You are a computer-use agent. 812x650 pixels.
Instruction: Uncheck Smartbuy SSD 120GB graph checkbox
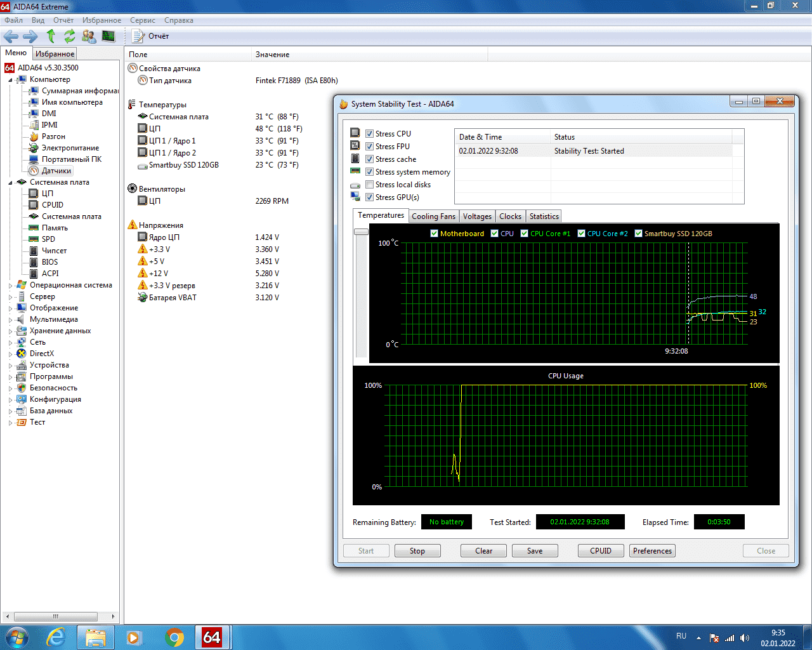coord(638,234)
